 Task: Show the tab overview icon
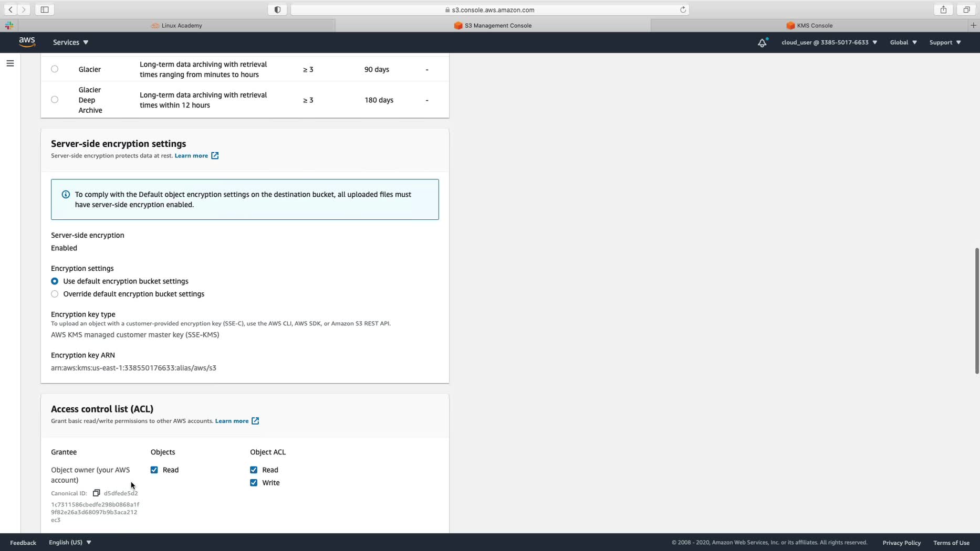[966, 9]
